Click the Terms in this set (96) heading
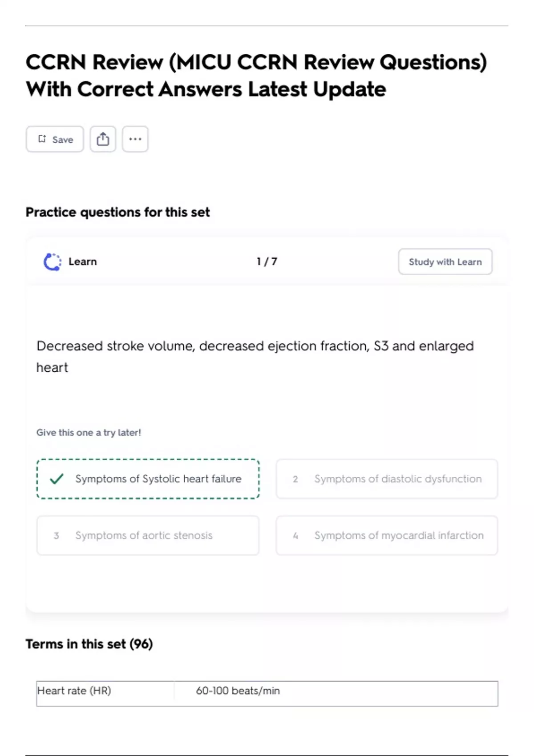 click(89, 644)
